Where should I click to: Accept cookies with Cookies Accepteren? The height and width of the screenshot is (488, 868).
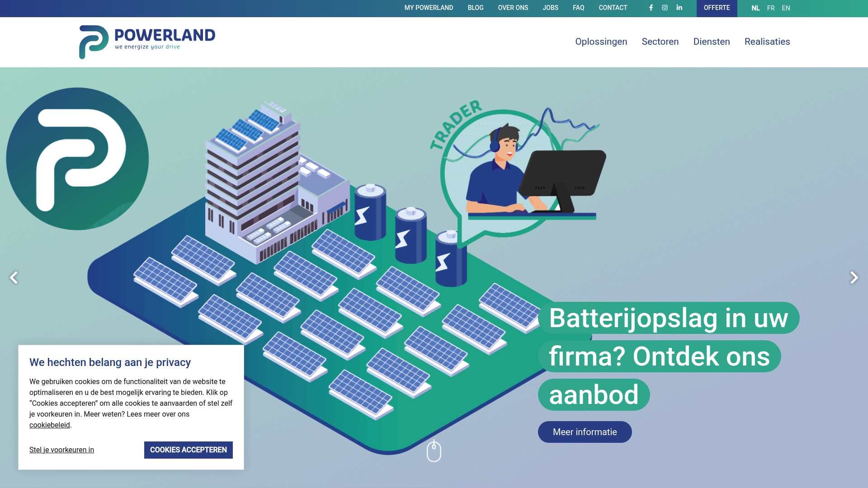pyautogui.click(x=189, y=450)
